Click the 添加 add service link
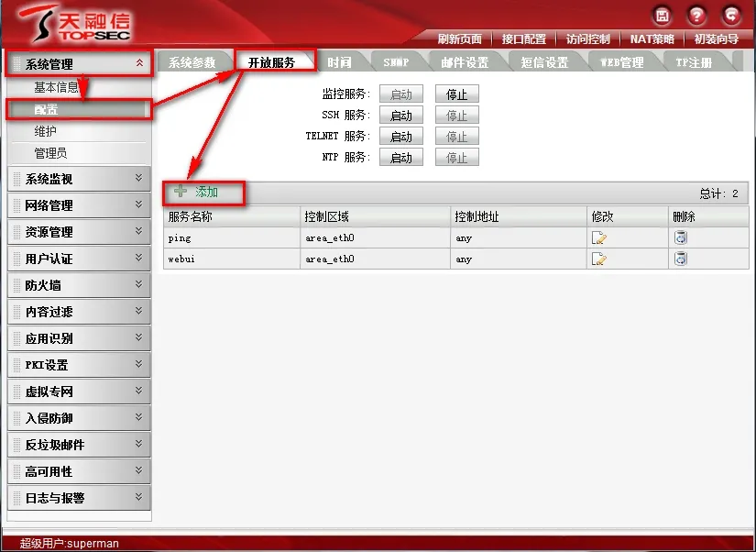Viewport: 756px width, 552px height. [207, 192]
